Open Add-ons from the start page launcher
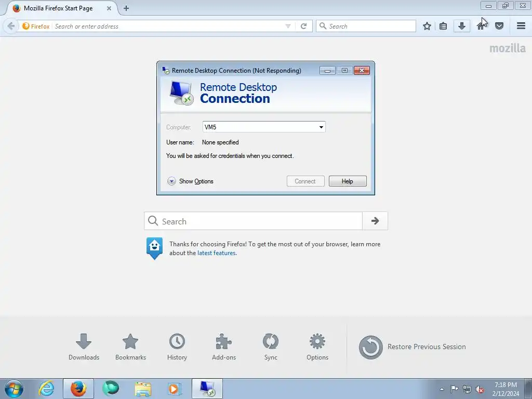Screen dimensions: 532x399 pyautogui.click(x=224, y=347)
